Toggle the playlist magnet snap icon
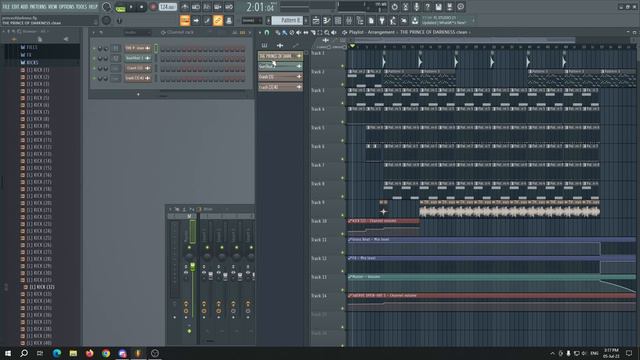 pyautogui.click(x=267, y=32)
